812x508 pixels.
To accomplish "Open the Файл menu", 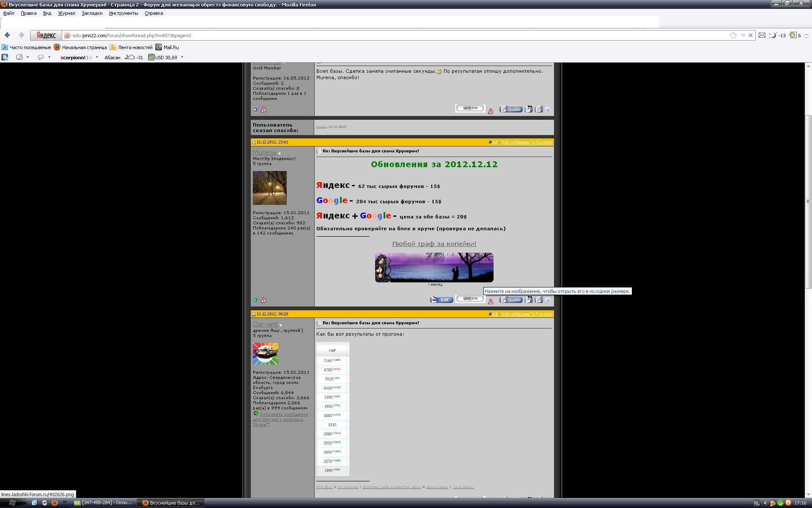I will tap(8, 13).
